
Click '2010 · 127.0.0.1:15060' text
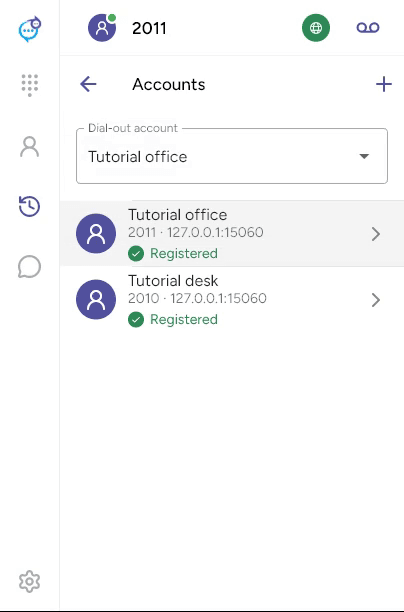pyautogui.click(x=197, y=298)
